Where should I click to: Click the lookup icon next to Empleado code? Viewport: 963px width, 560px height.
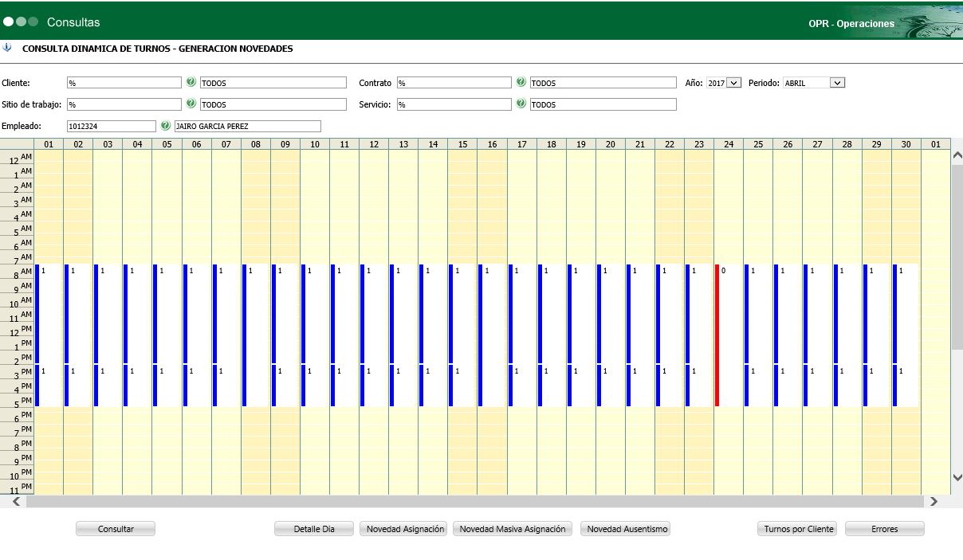tap(166, 125)
